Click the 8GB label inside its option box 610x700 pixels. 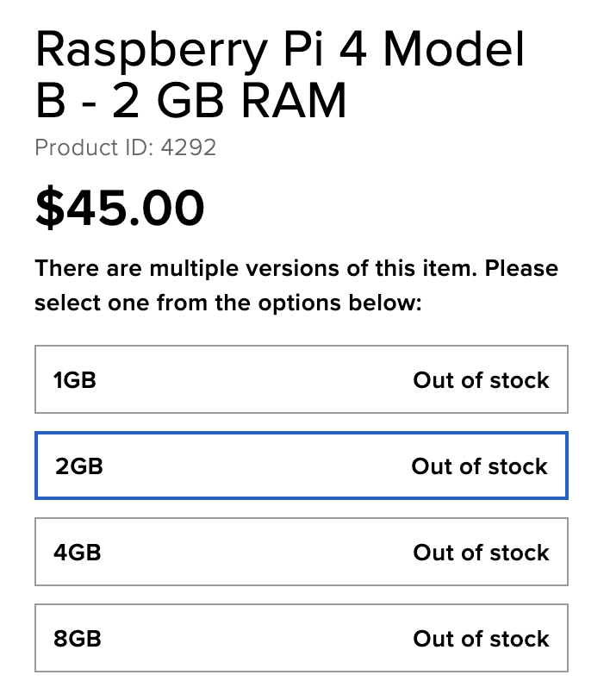click(x=78, y=638)
